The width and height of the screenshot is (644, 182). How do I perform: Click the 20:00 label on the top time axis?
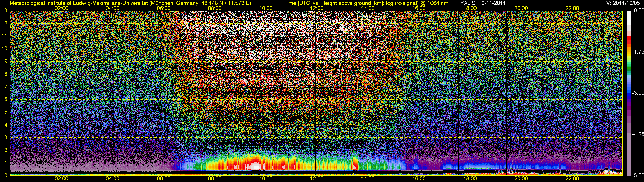point(521,8)
